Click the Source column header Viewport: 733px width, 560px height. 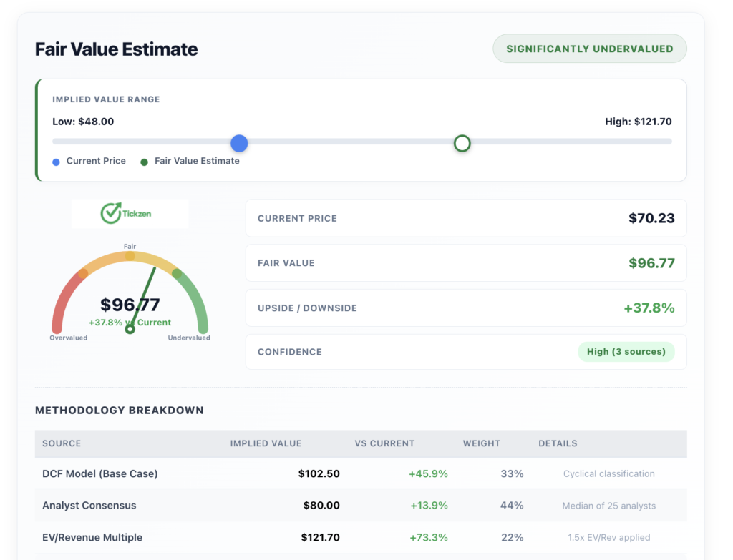(62, 443)
